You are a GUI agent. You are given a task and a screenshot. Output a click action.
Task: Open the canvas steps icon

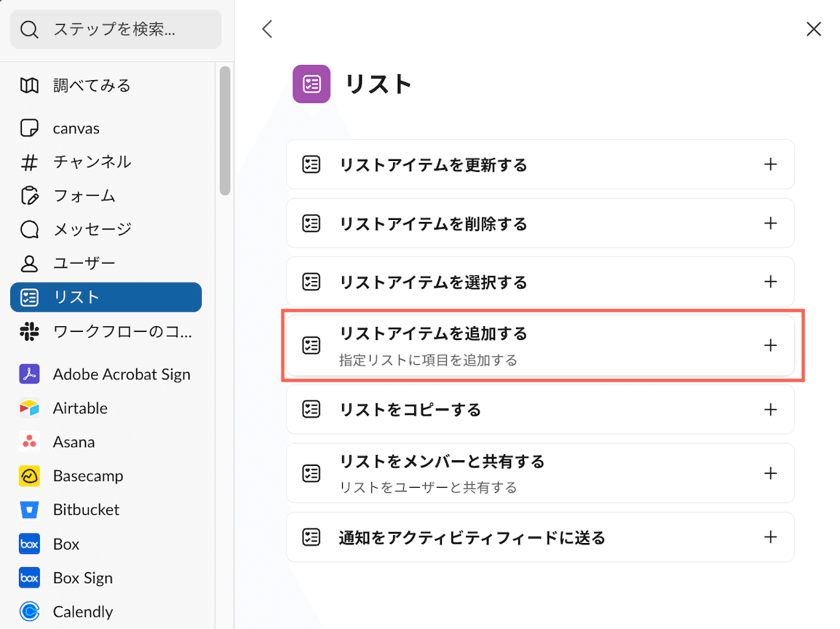point(29,127)
